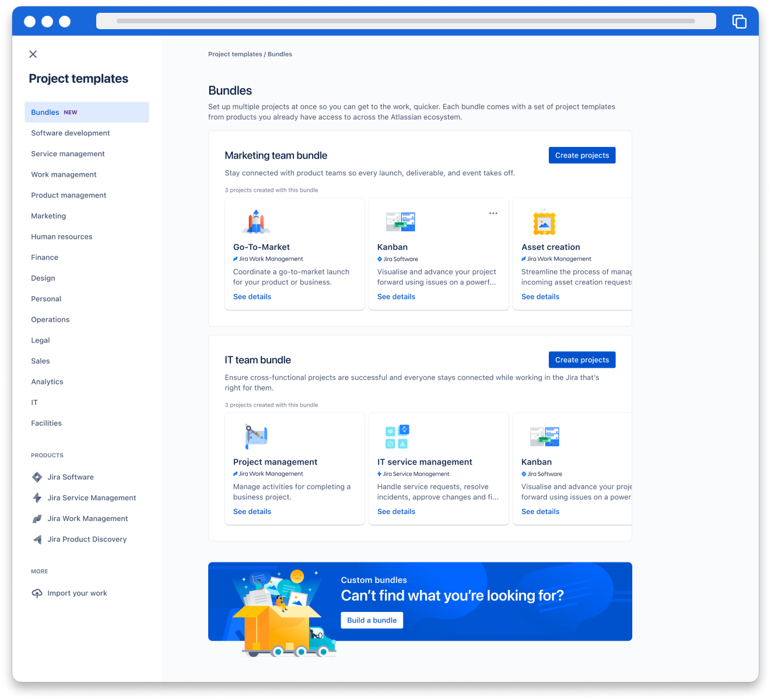Open the Kanban card more options menu
The width and height of the screenshot is (771, 700).
point(493,213)
